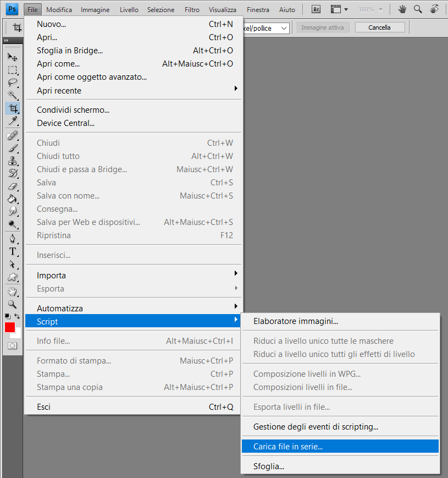Screen dimensions: 448x478
Task: Choose Gestione degli eventi di scripting...
Action: (340, 426)
